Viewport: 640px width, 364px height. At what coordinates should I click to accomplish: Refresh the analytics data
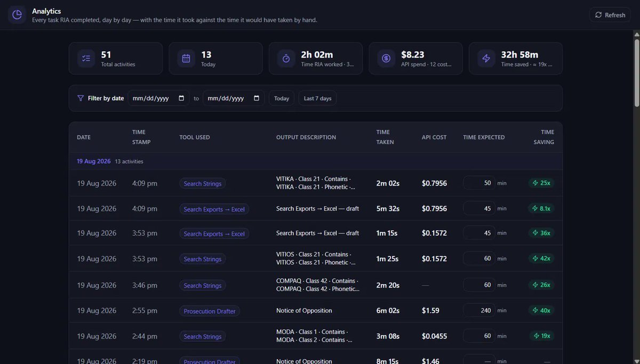(x=610, y=15)
